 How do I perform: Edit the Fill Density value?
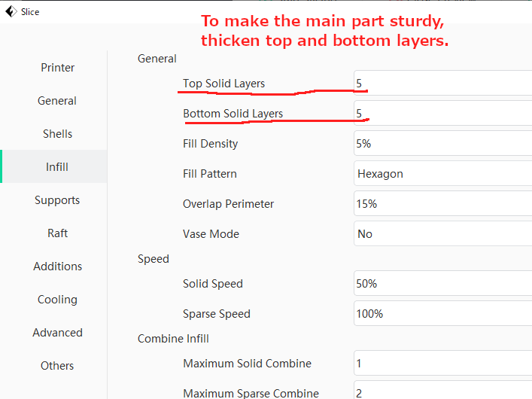point(442,144)
